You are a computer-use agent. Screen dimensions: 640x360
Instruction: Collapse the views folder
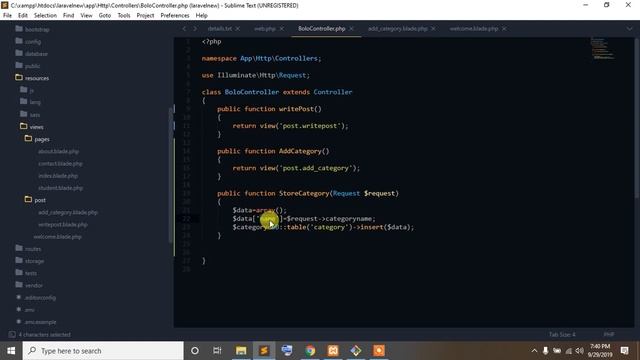point(32,127)
